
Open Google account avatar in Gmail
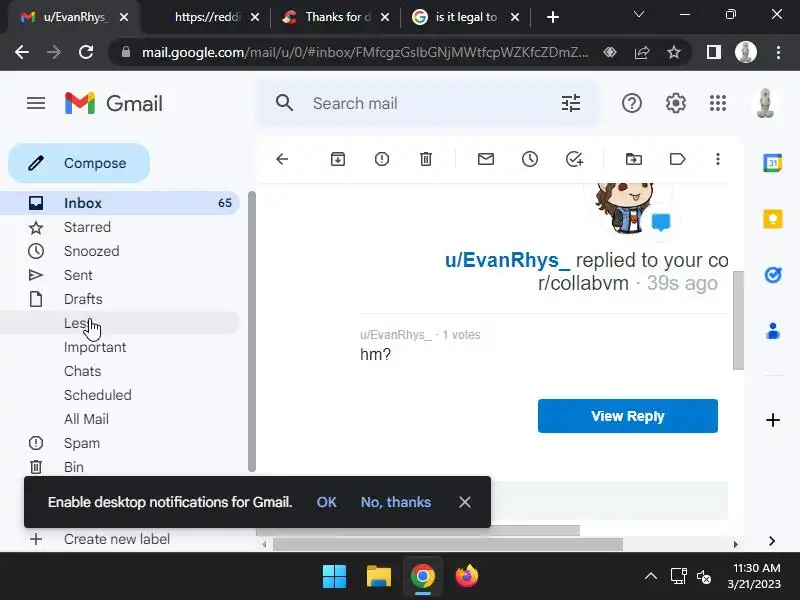pyautogui.click(x=765, y=104)
